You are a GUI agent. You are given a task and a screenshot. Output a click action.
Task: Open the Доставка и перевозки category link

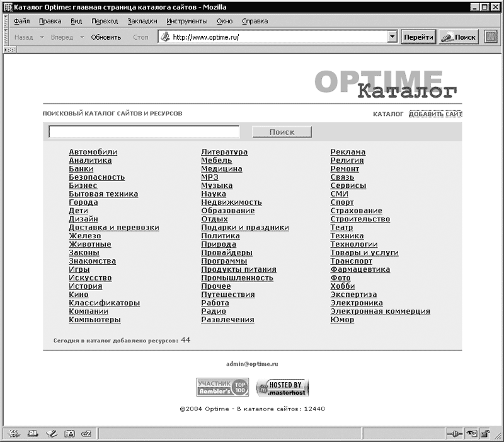(114, 228)
